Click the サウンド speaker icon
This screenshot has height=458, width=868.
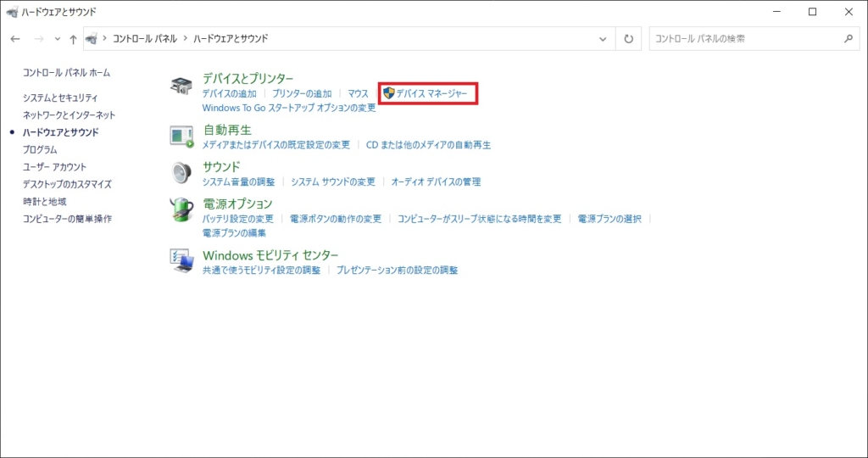[x=181, y=173]
